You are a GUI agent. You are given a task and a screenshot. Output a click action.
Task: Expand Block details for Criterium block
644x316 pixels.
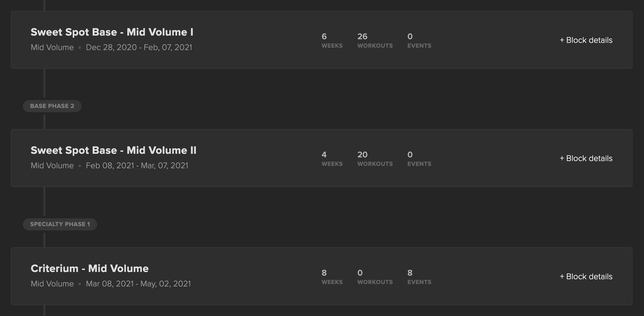586,276
